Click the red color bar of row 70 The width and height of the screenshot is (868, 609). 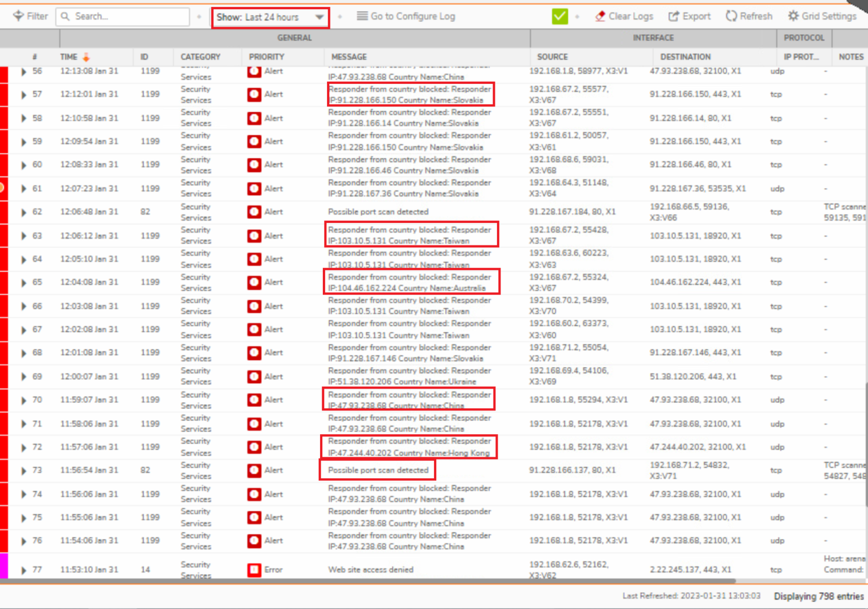click(x=4, y=400)
